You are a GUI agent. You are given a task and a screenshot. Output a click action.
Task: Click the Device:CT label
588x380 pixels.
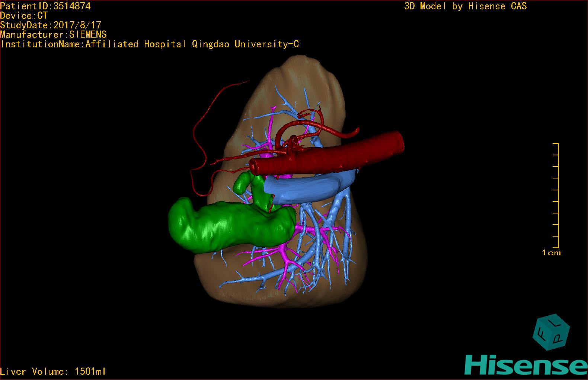24,16
